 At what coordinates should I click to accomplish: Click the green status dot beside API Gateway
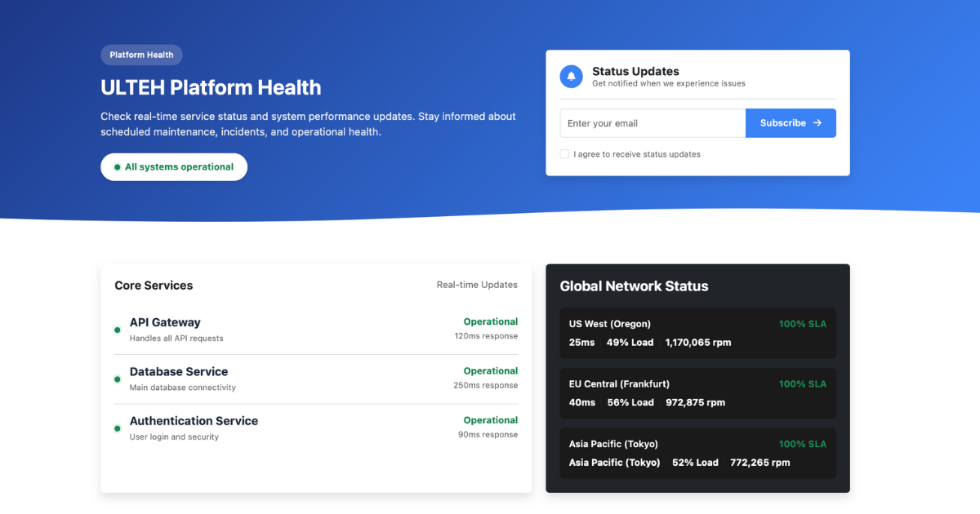point(117,329)
